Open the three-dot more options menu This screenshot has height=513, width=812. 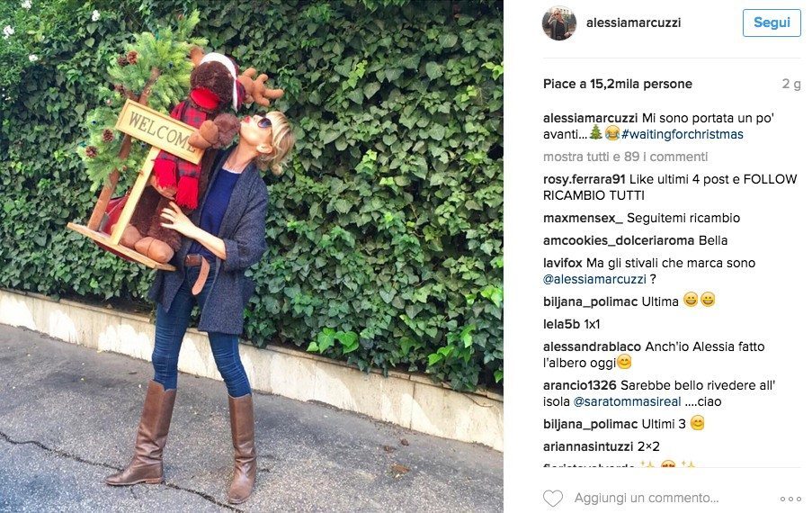790,499
